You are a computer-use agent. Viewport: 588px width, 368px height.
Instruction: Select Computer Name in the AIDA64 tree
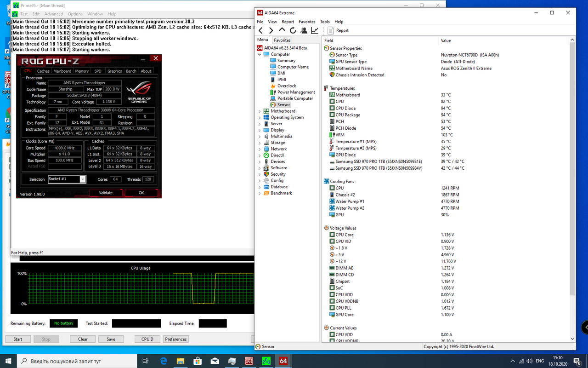293,67
